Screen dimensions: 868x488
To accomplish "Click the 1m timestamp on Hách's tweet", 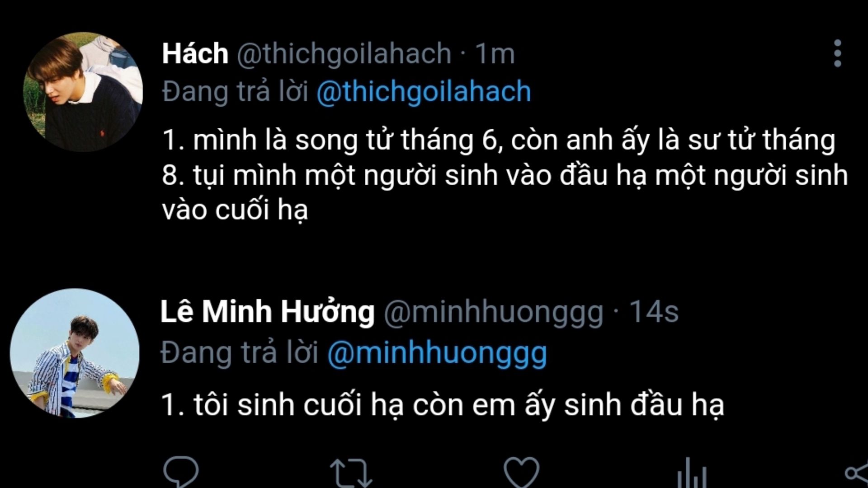I will coord(495,53).
